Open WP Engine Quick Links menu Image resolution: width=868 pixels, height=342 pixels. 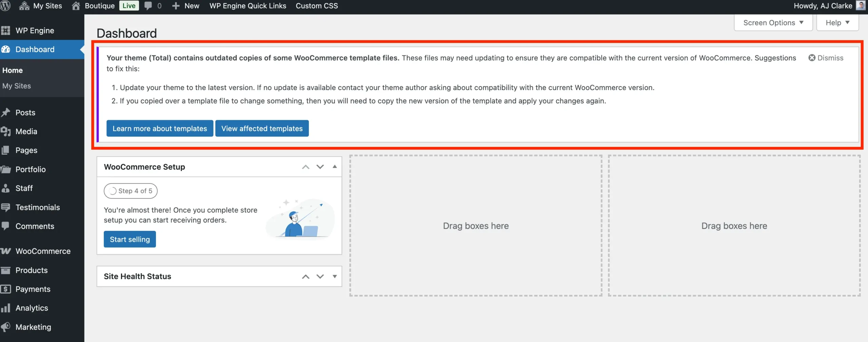point(248,6)
